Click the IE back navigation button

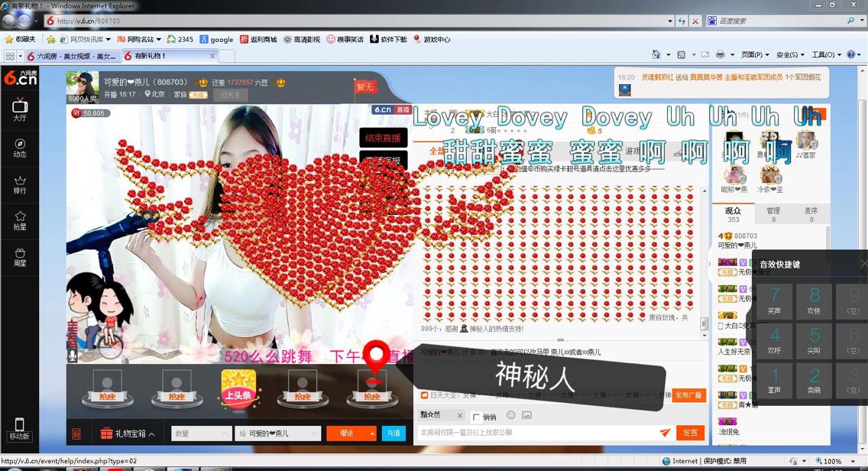coord(9,21)
